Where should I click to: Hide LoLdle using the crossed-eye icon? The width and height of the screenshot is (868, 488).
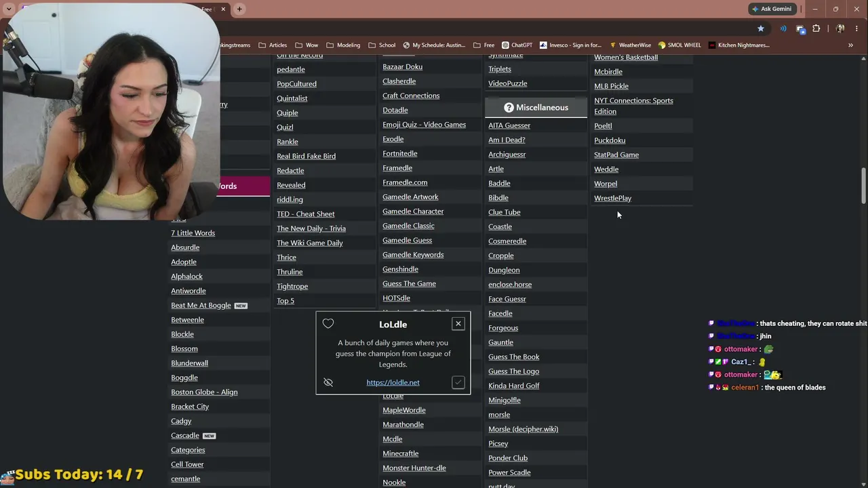pyautogui.click(x=328, y=382)
